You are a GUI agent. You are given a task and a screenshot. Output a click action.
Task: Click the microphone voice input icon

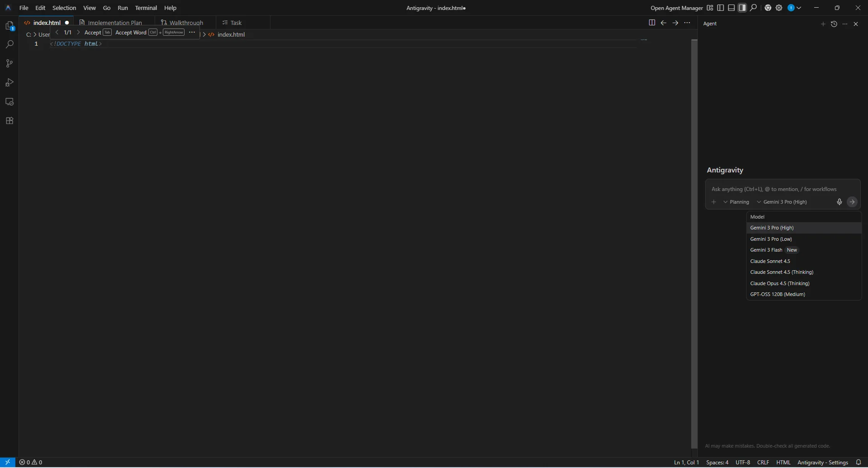[x=839, y=202]
